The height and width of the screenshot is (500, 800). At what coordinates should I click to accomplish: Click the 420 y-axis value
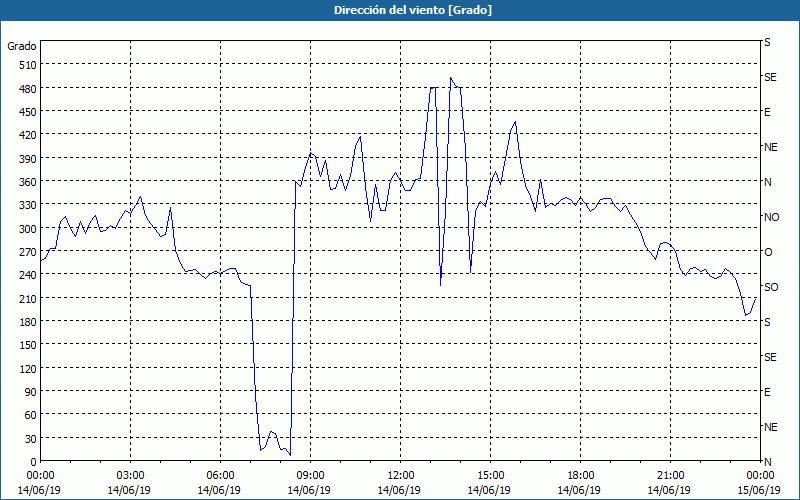(28, 135)
